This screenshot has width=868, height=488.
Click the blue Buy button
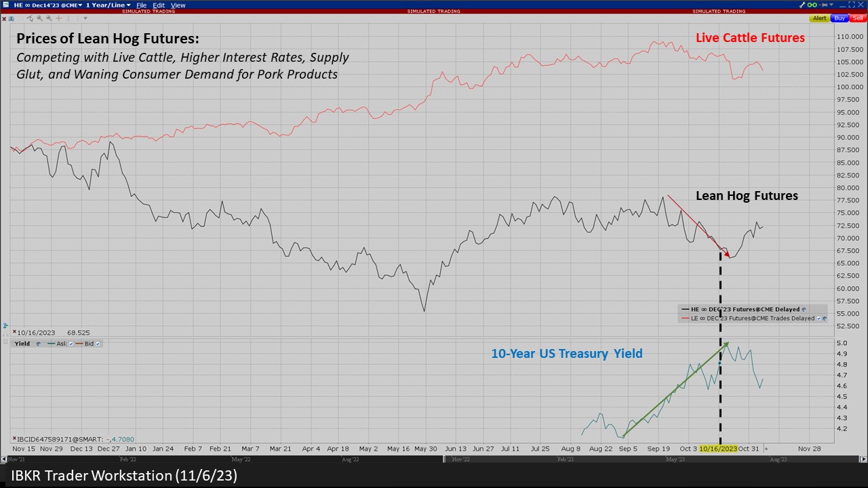840,18
